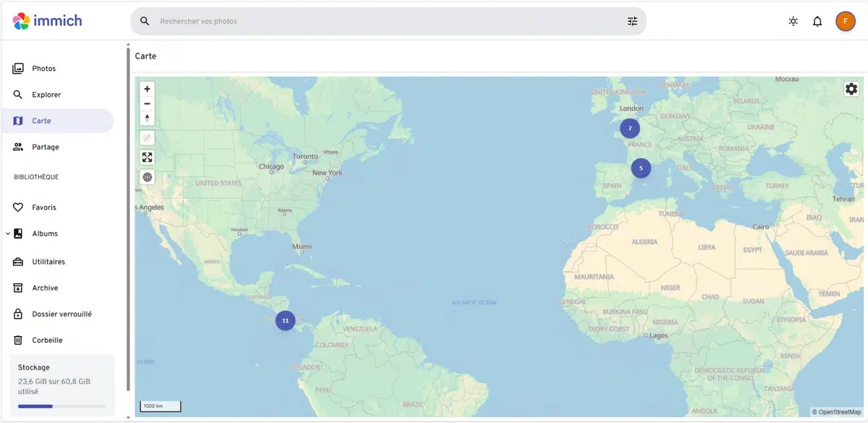This screenshot has width=868, height=423.
Task: Click the BIBLIOTHÈQUE section label
Action: (36, 177)
